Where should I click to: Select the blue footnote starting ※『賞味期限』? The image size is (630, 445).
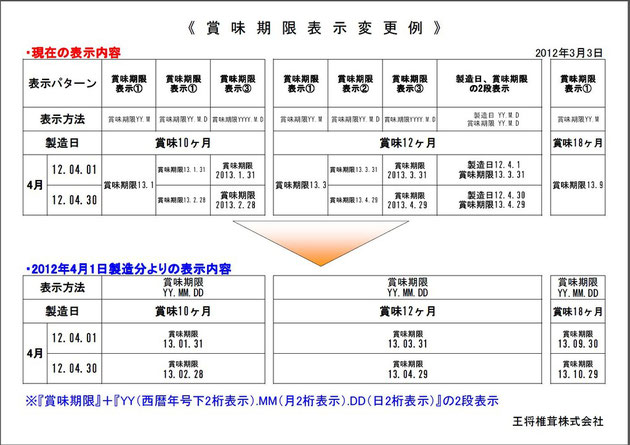pos(262,401)
